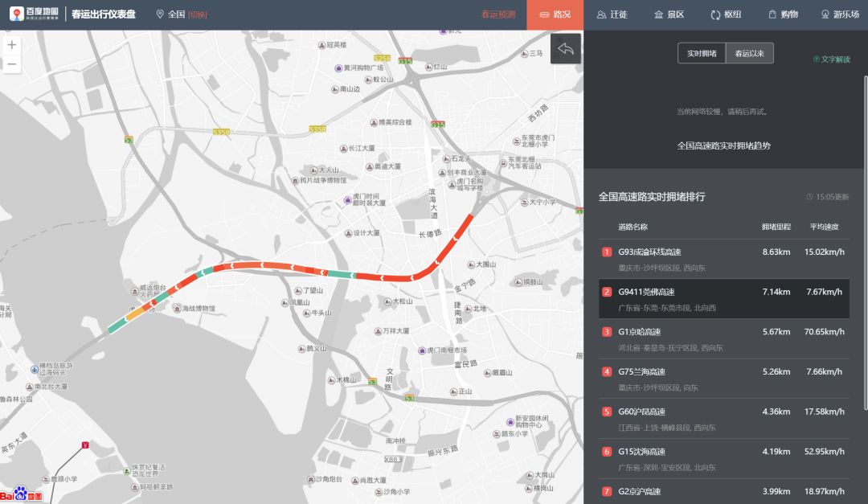This screenshot has height=504, width=868.
Task: Click the 创丰商业大厦 map marker
Action: [442, 173]
